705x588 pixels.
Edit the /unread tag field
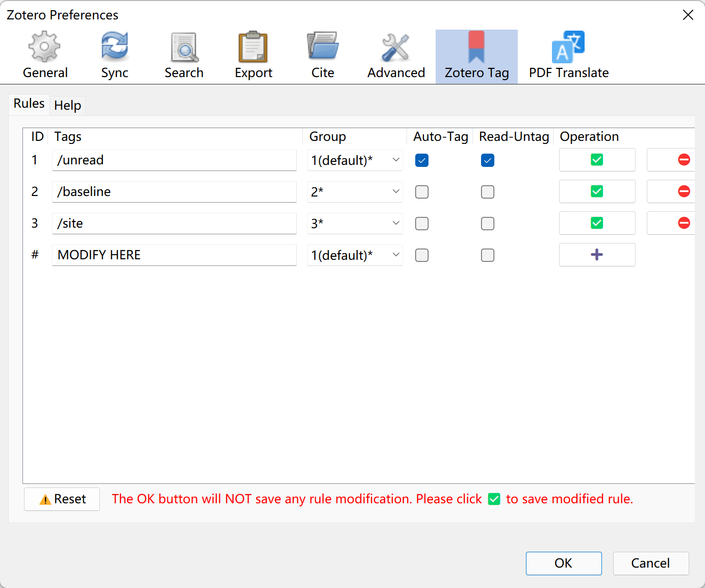pyautogui.click(x=174, y=160)
